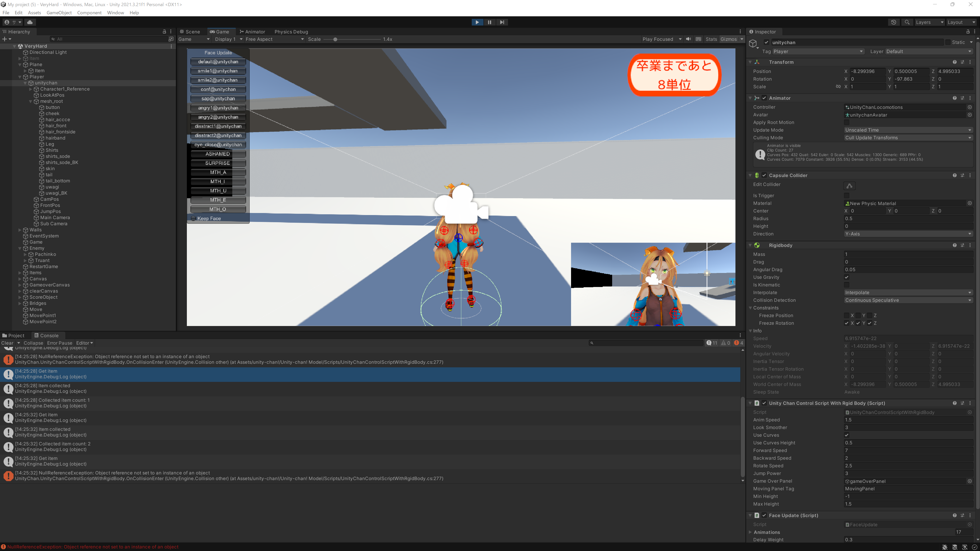Expand the Walls item in the Hierarchy
The image size is (980, 551).
(20, 230)
